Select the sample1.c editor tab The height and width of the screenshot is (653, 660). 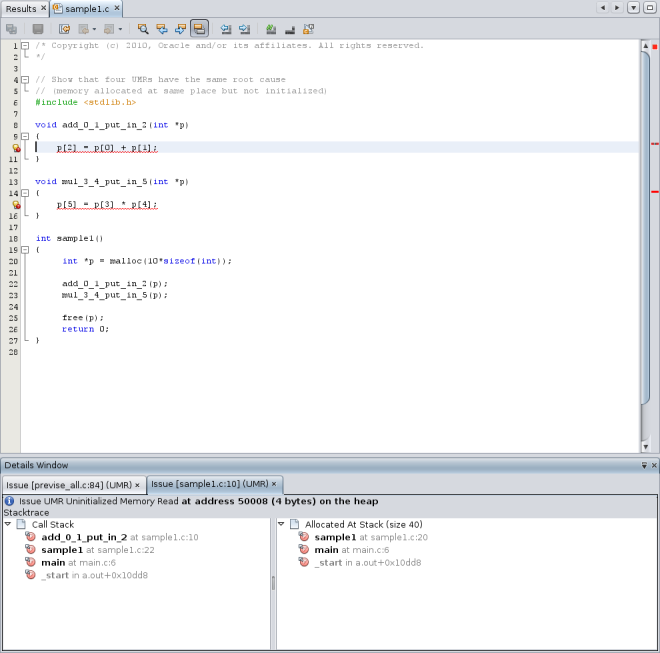pyautogui.click(x=87, y=8)
